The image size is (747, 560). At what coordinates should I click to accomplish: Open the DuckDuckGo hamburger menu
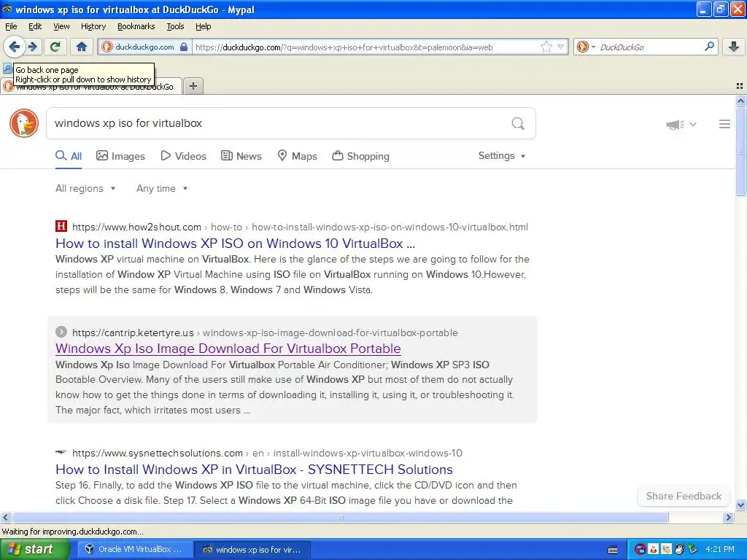point(724,124)
